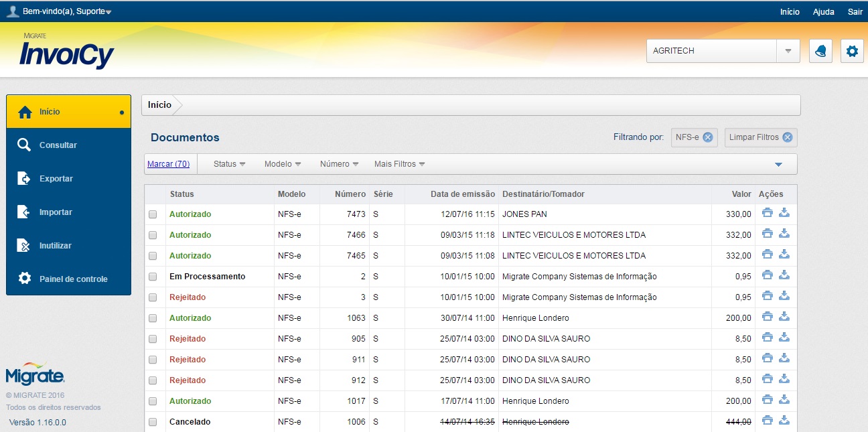Click the notifications bell icon
This screenshot has width=868, height=432.
[x=820, y=52]
